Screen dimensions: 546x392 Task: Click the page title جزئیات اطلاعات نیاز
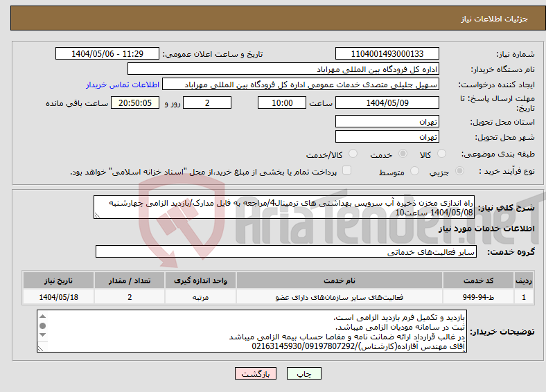coord(494,19)
